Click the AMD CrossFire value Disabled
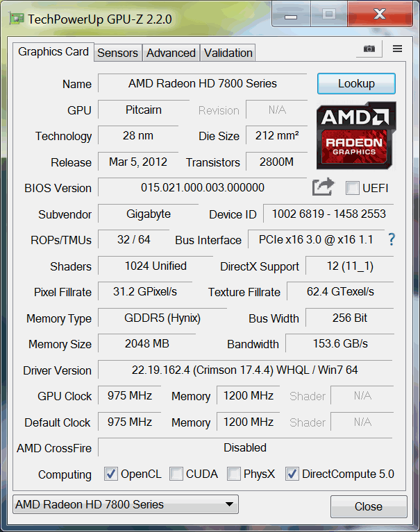 click(245, 448)
